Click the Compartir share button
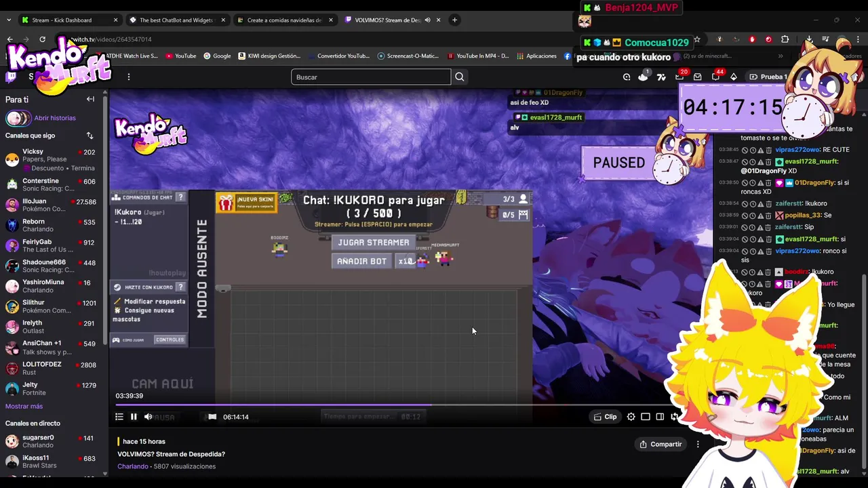This screenshot has height=488, width=868. (660, 444)
